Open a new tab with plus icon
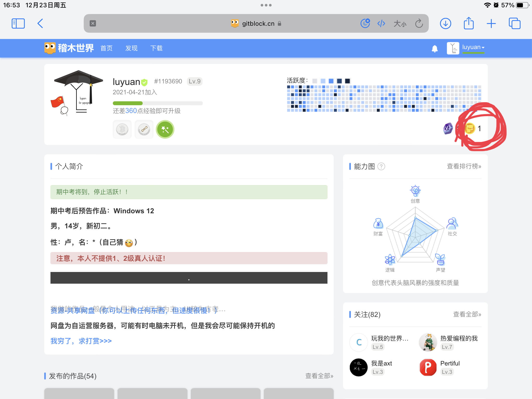The image size is (532, 399). click(x=491, y=23)
